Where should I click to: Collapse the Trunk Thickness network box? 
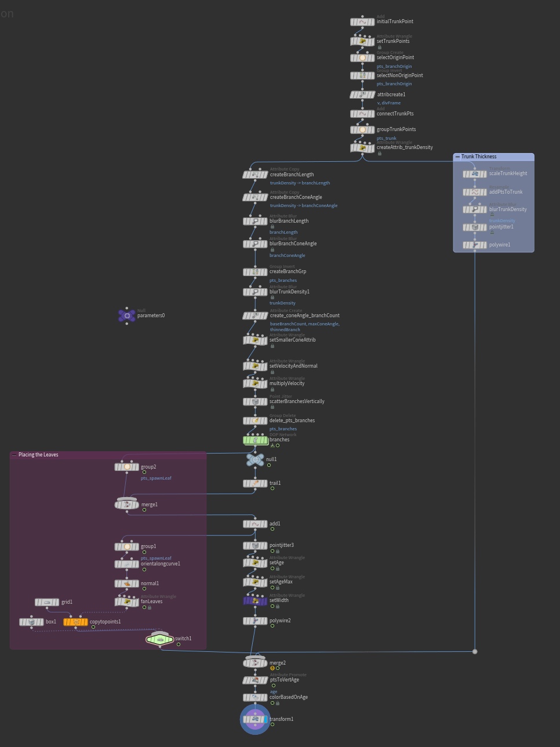[x=457, y=157]
